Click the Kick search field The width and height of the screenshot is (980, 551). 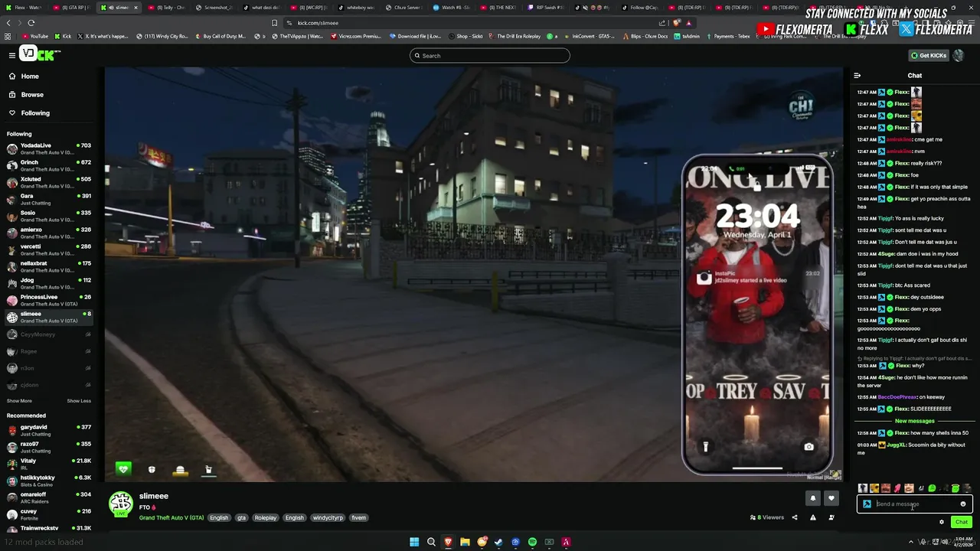490,55
